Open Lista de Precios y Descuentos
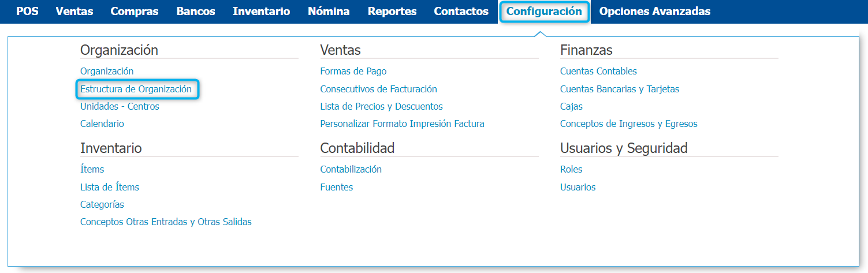Viewport: 868px width, 273px height. [x=381, y=107]
